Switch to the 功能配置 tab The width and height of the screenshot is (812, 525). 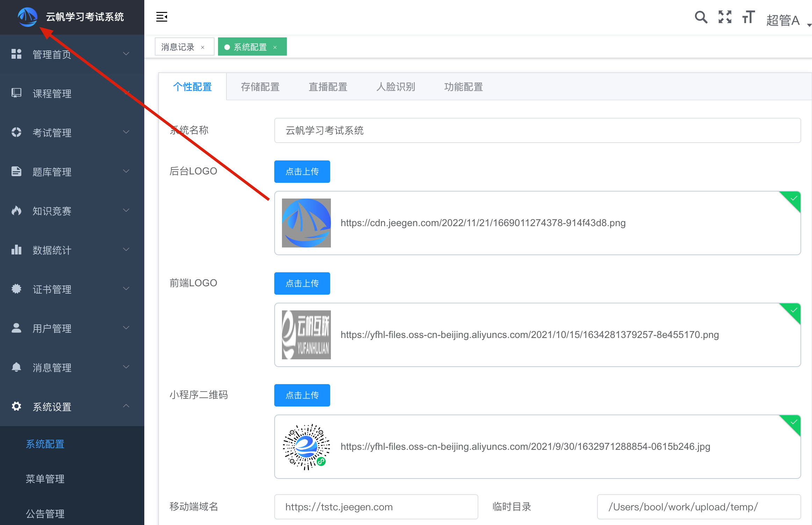tap(464, 87)
